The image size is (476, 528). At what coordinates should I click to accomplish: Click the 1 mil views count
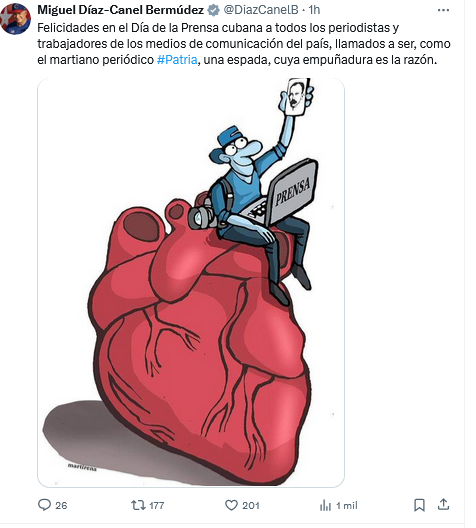tap(347, 505)
